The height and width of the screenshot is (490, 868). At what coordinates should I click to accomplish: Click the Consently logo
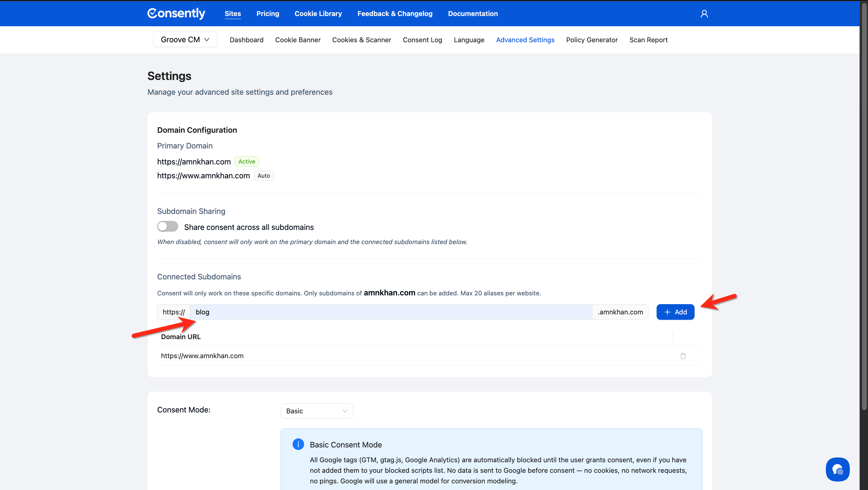pos(176,14)
